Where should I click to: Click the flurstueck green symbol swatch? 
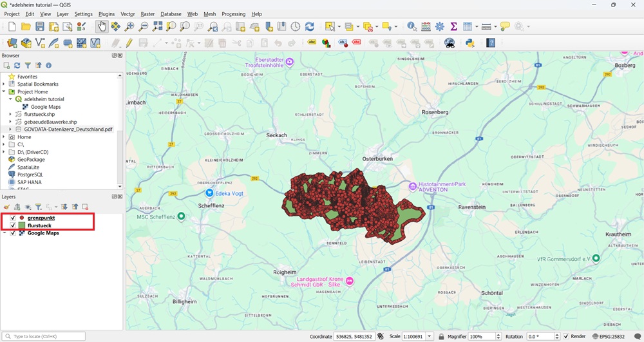coord(21,225)
